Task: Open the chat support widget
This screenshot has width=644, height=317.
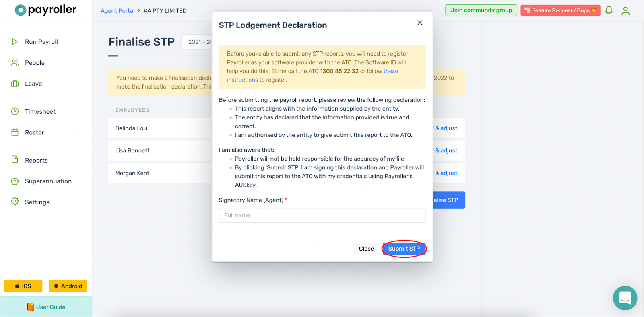Action: (x=625, y=298)
